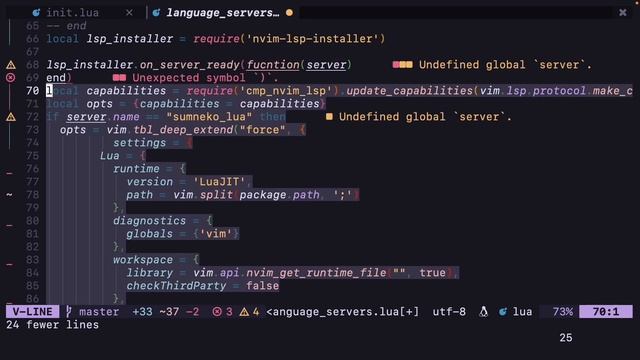Click the lua filetype label in statusline
Viewport: 640px width, 360px height.
(x=522, y=312)
